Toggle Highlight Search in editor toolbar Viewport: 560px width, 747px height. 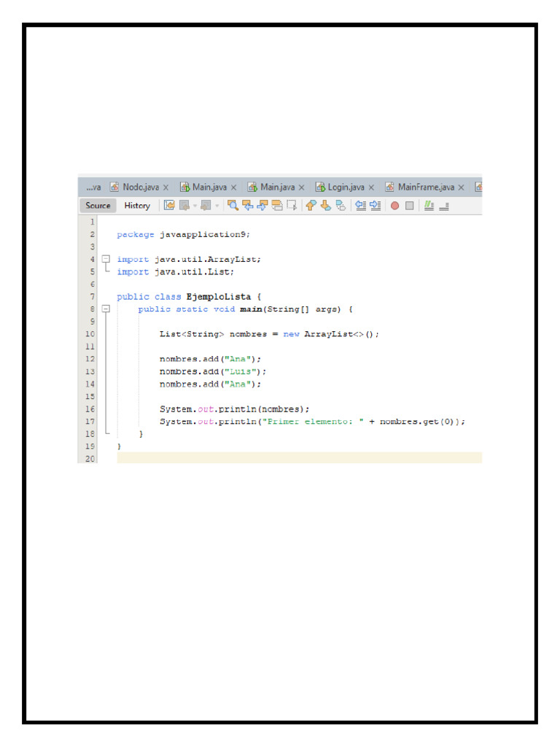coord(277,206)
